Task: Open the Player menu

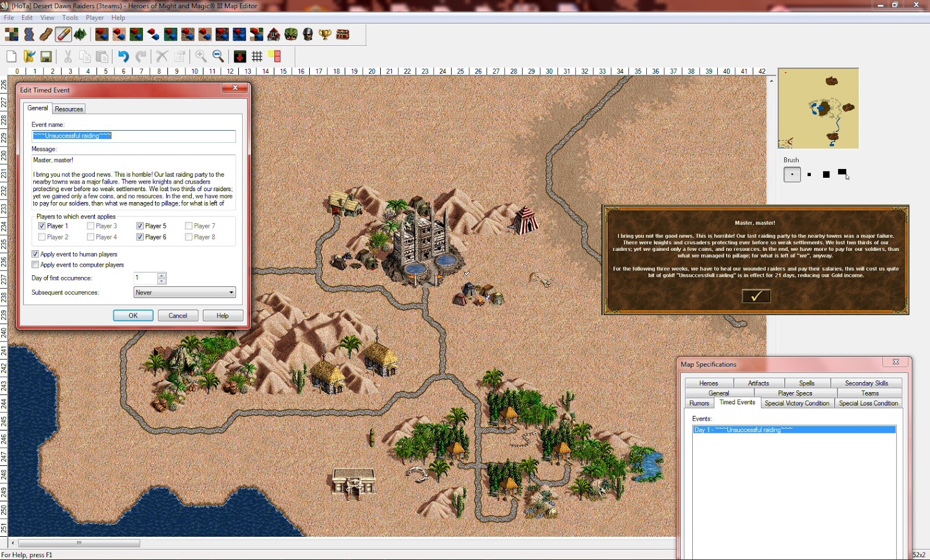Action: [95, 18]
